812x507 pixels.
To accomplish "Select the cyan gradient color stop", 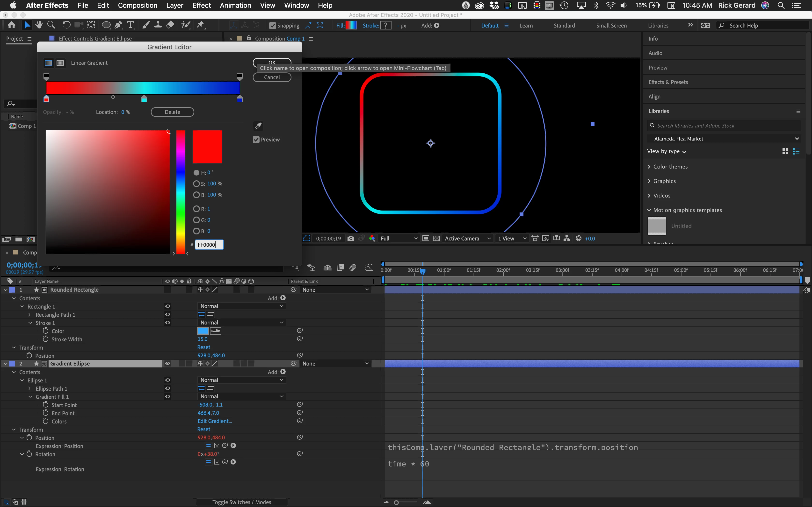I will coord(144,99).
